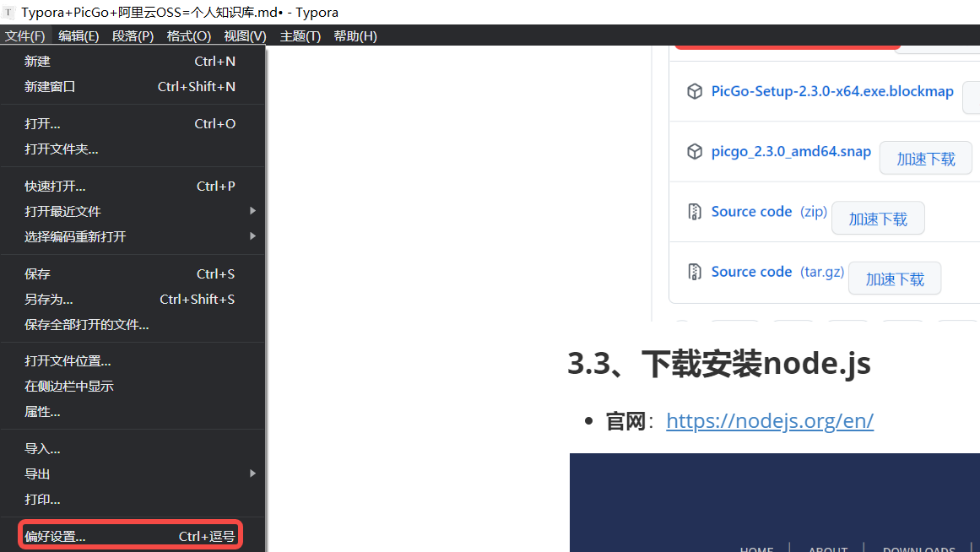The image size is (980, 552).
Task: Choose 保存 menu entry
Action: [133, 273]
